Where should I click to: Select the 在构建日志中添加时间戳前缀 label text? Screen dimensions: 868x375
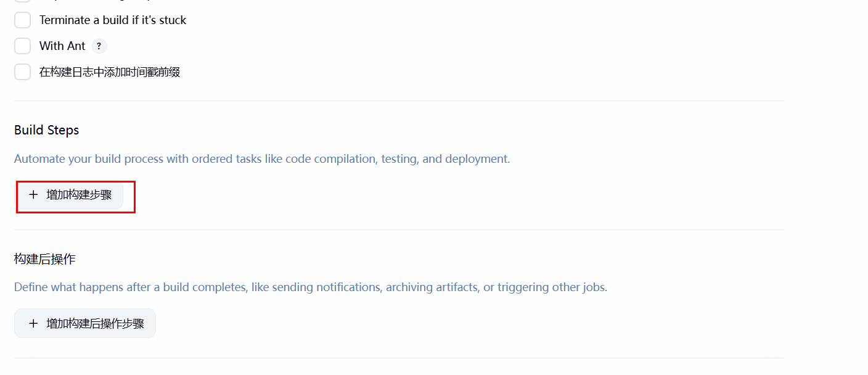(x=110, y=72)
